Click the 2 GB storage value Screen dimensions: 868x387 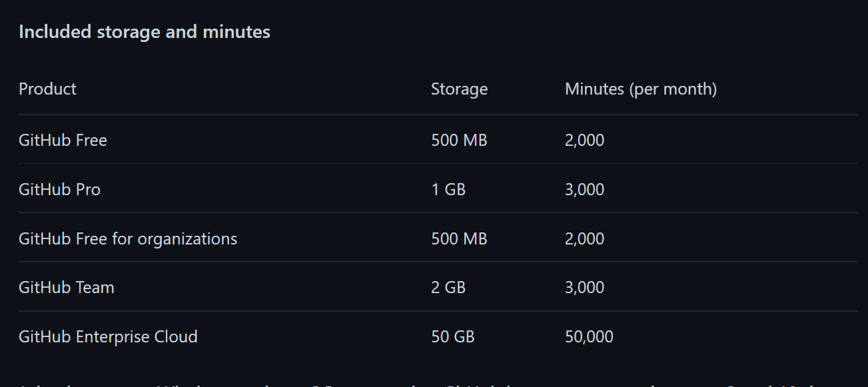(x=448, y=288)
